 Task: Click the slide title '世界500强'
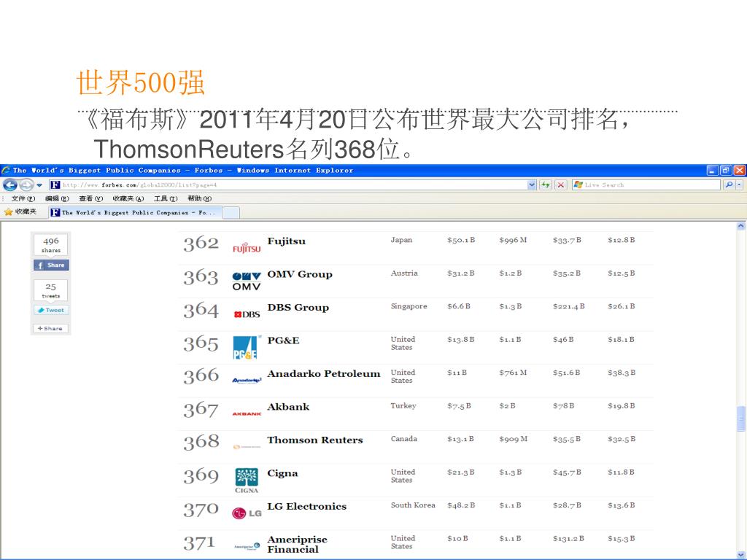(141, 82)
